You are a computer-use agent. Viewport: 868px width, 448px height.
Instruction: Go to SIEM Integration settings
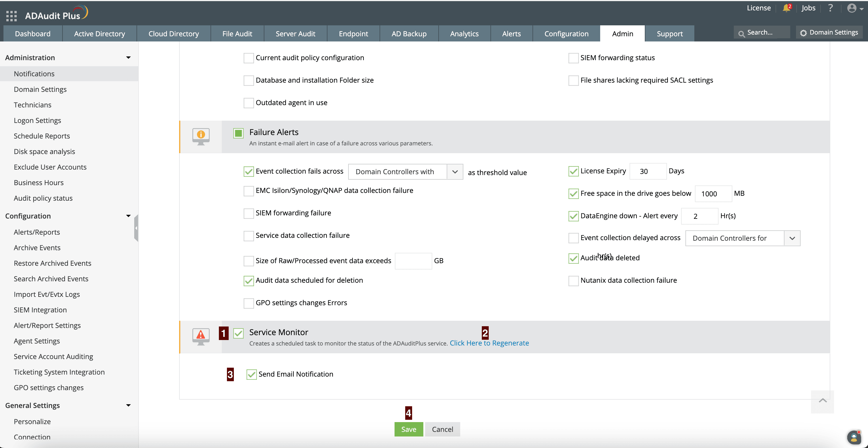(x=40, y=310)
